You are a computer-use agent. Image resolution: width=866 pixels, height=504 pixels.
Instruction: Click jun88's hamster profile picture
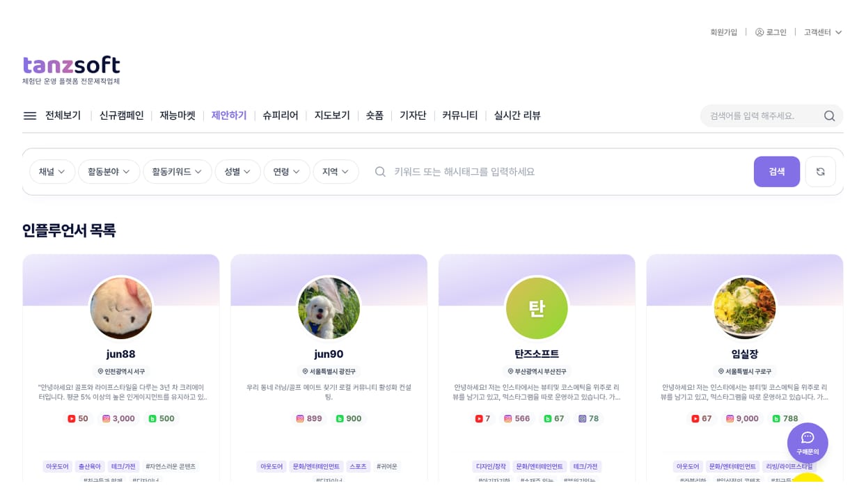[121, 308]
